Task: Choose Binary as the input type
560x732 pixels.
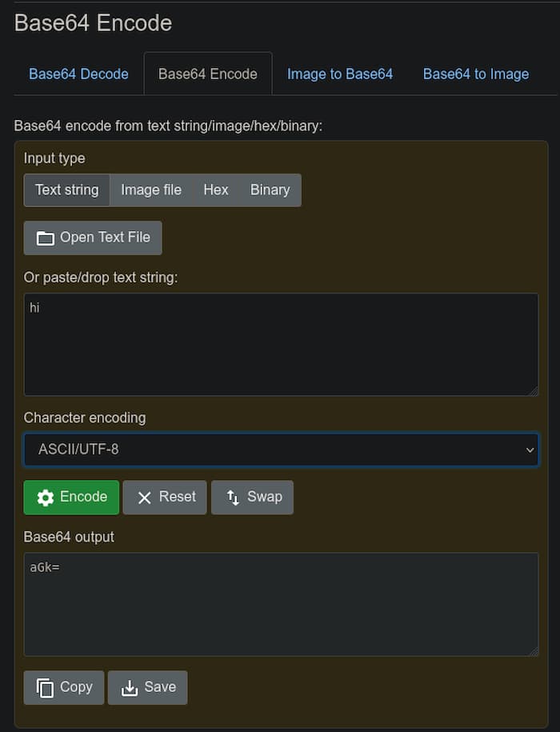Action: pyautogui.click(x=270, y=190)
